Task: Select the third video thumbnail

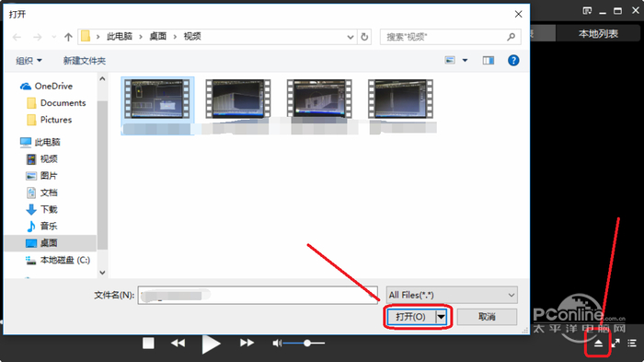Action: point(319,99)
